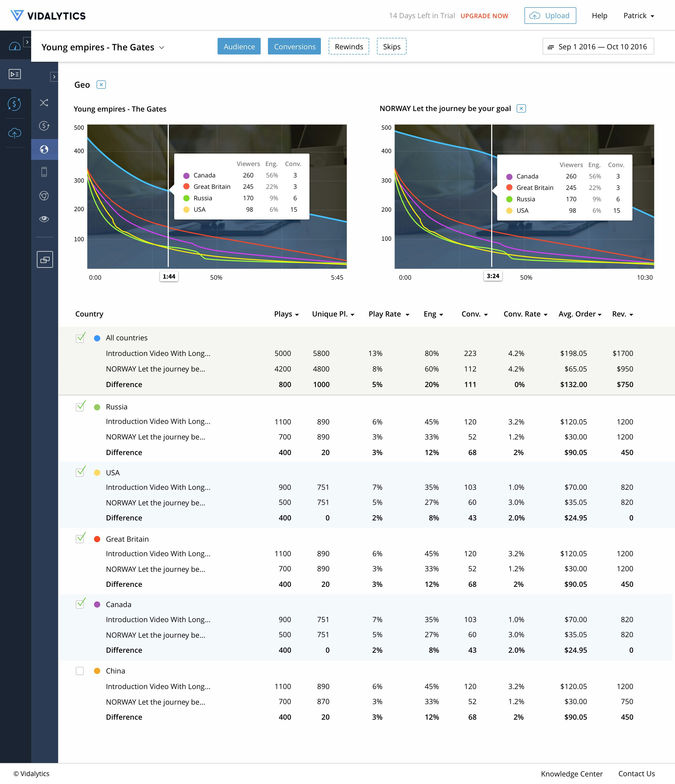
Task: Switch to the Rewinds tab
Action: (x=348, y=46)
